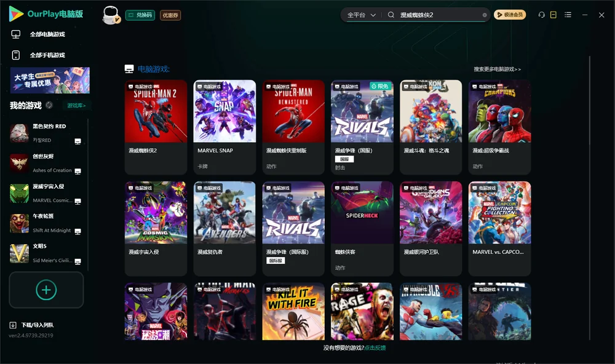Open the Spider-Man 2 game cover
The height and width of the screenshot is (364, 615).
coord(156,111)
